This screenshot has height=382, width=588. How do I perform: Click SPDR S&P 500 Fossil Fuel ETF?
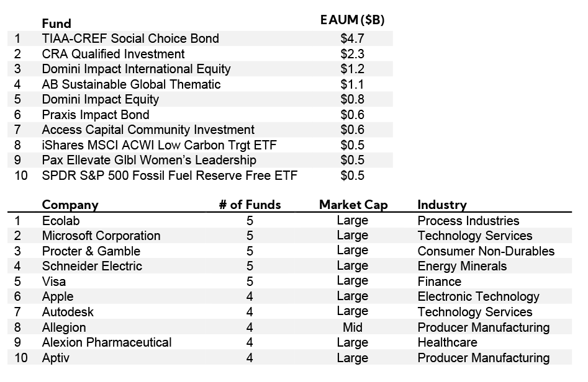pyautogui.click(x=170, y=175)
